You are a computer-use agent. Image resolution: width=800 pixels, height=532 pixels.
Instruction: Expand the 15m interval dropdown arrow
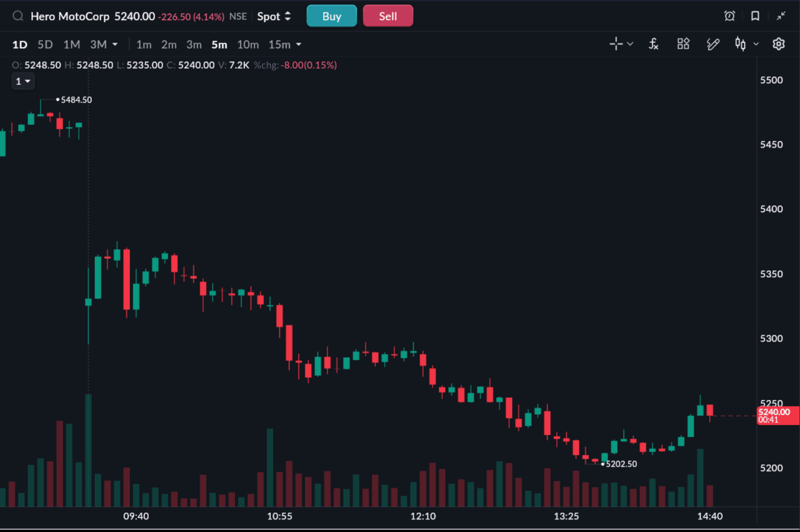tap(299, 44)
